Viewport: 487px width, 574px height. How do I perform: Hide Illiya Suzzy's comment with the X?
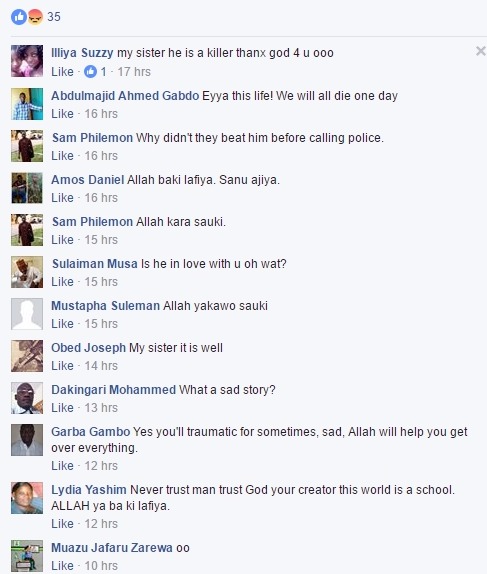(481, 51)
